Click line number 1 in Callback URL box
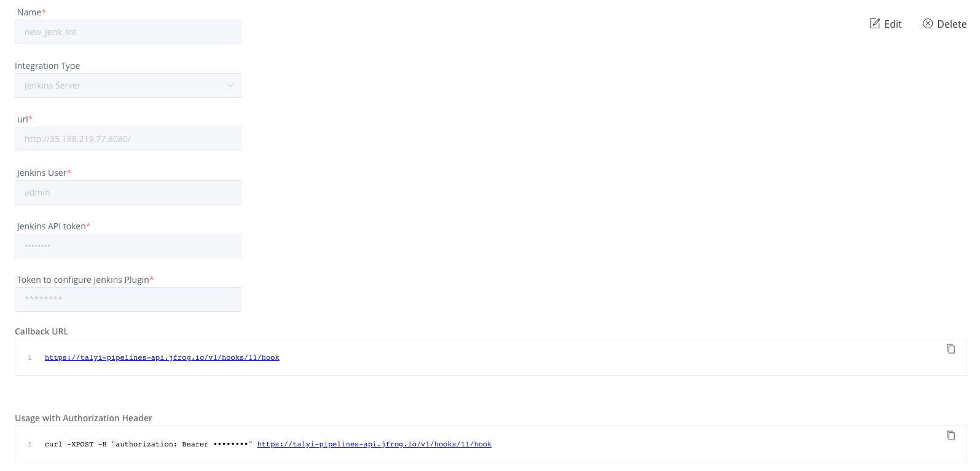 (x=29, y=357)
